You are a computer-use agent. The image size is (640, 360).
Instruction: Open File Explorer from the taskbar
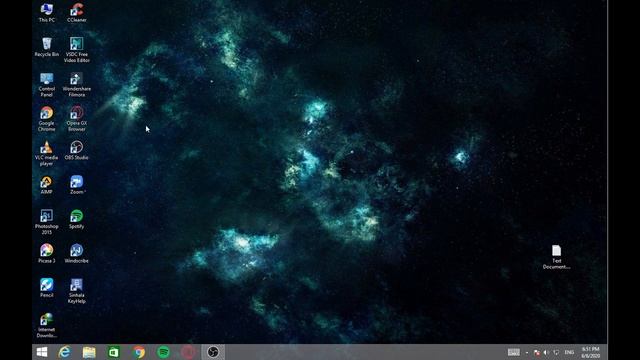coord(89,352)
